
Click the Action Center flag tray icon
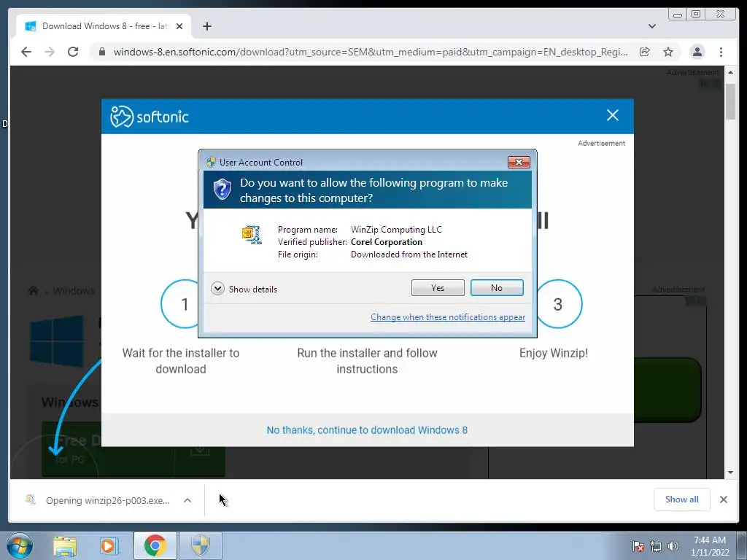click(x=638, y=546)
